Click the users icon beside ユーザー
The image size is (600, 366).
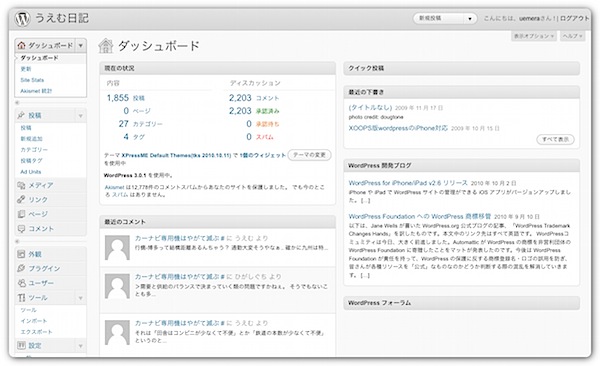[x=21, y=283]
